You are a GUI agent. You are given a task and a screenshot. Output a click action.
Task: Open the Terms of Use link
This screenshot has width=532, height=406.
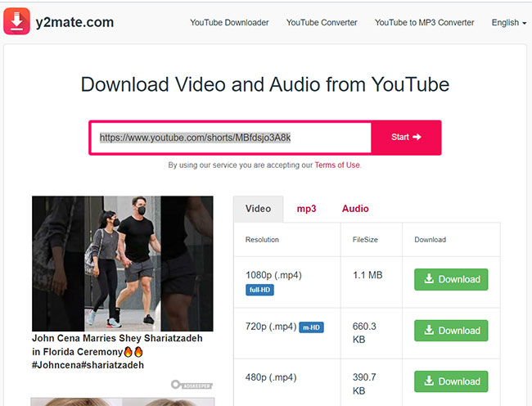coord(337,165)
